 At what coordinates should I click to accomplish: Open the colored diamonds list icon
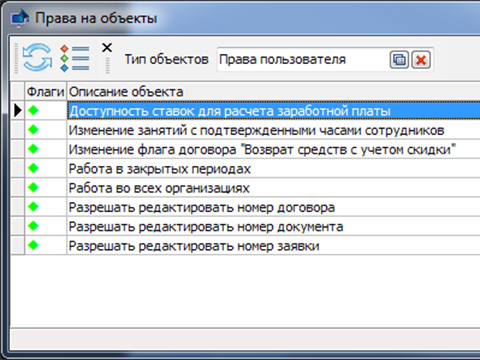pyautogui.click(x=75, y=58)
